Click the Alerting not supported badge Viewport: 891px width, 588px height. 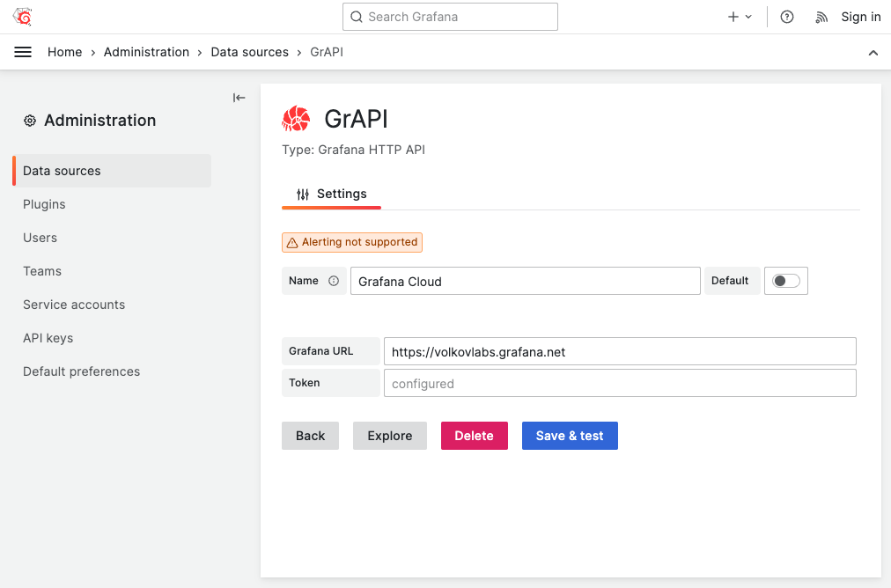(x=352, y=243)
